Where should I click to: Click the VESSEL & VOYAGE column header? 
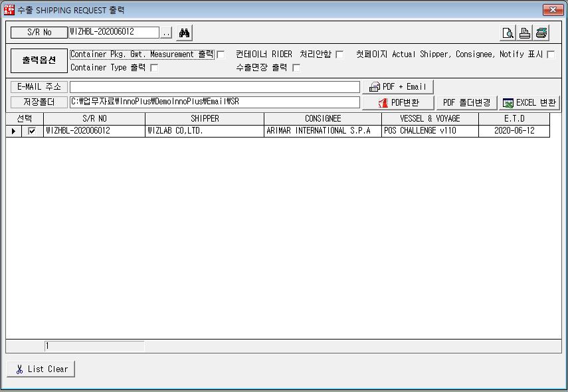tap(430, 119)
